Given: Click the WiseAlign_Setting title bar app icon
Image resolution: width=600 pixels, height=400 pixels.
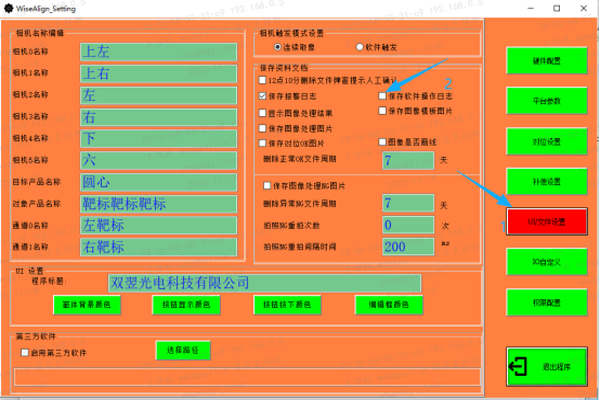Looking at the screenshot, I should click(8, 6).
